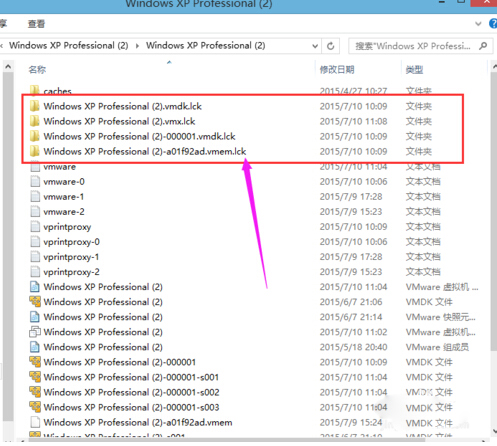Click the file list vertical scrollbar on right

click(x=494, y=210)
